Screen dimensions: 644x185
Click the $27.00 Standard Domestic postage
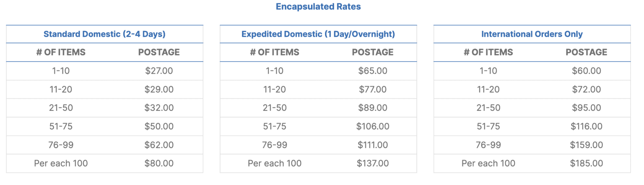pos(159,71)
